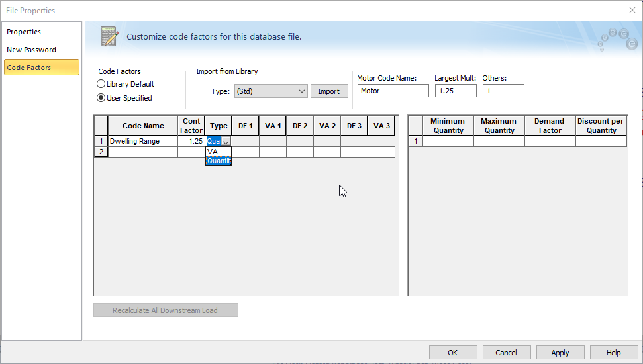643x364 pixels.
Task: Apply the code factor changes
Action: click(x=560, y=353)
